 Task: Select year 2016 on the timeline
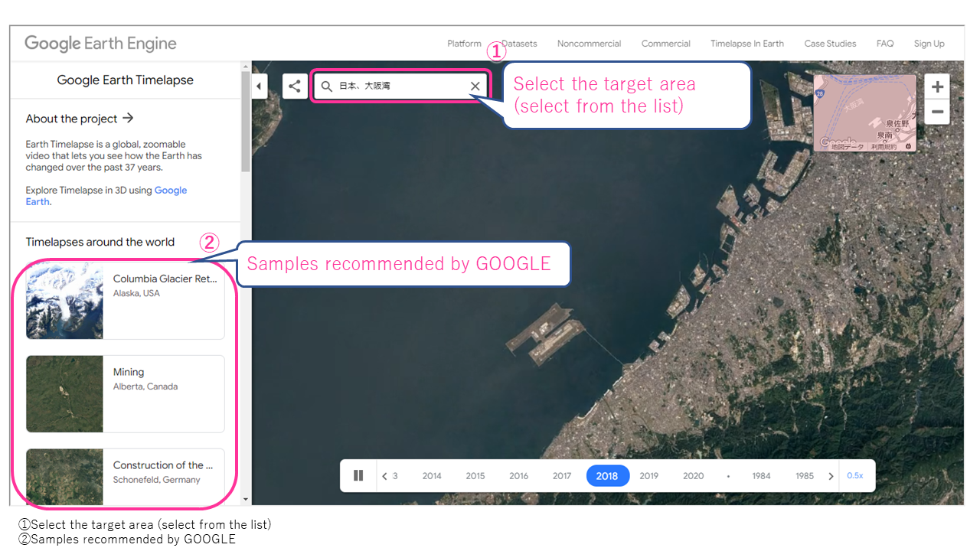point(519,476)
